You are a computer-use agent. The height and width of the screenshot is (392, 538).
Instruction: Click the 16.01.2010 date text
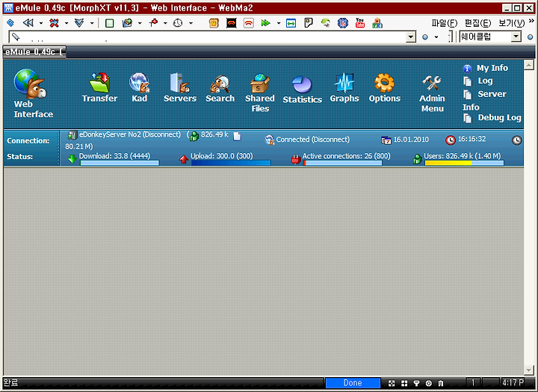(411, 139)
